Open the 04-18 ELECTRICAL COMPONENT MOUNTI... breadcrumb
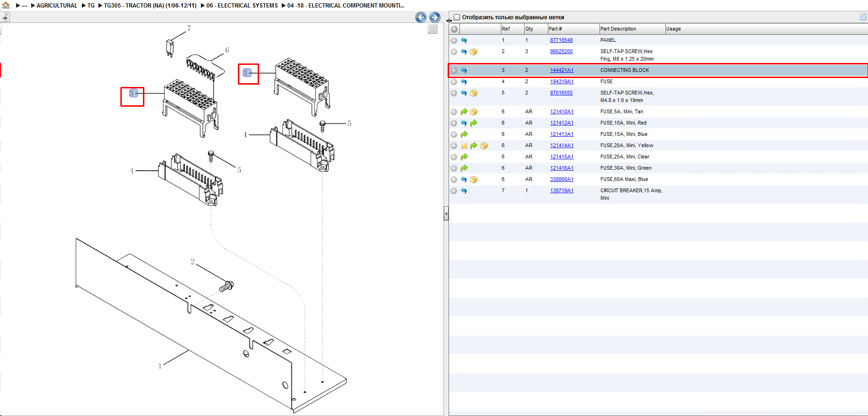Viewport: 868px width, 416px height. [x=346, y=6]
